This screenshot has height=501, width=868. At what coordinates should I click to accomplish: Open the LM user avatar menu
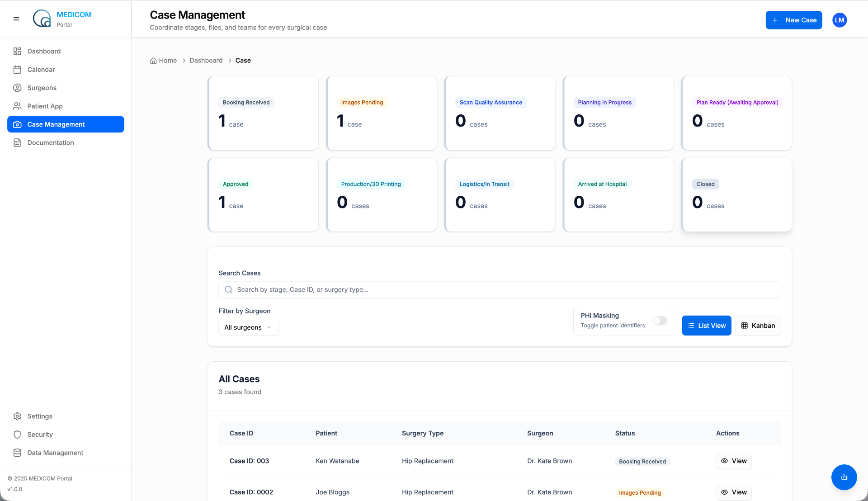(x=840, y=20)
